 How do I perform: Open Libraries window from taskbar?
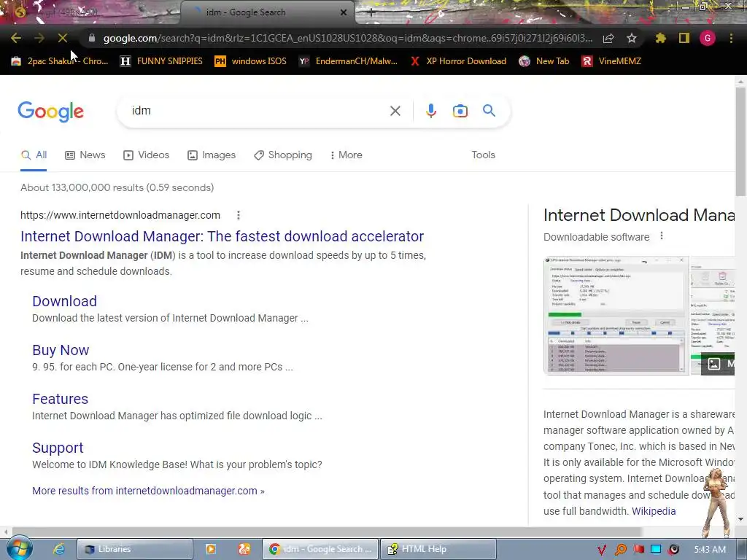click(x=135, y=550)
